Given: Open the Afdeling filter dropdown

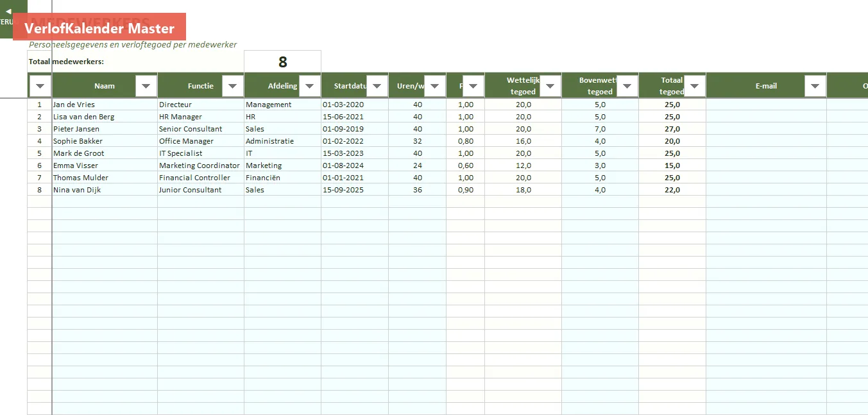Looking at the screenshot, I should [x=310, y=85].
